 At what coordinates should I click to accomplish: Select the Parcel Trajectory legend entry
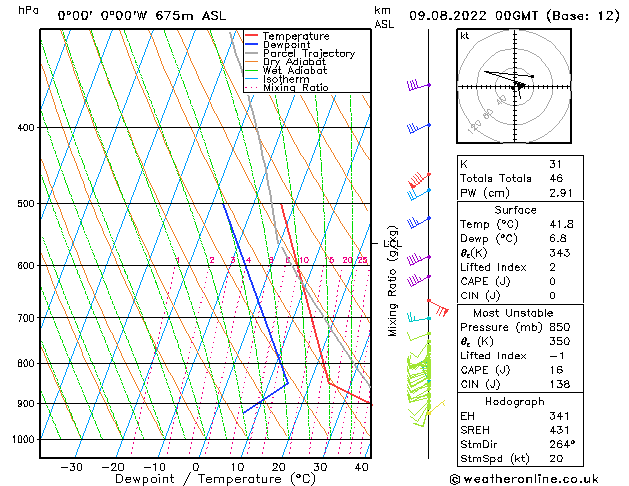[308, 54]
